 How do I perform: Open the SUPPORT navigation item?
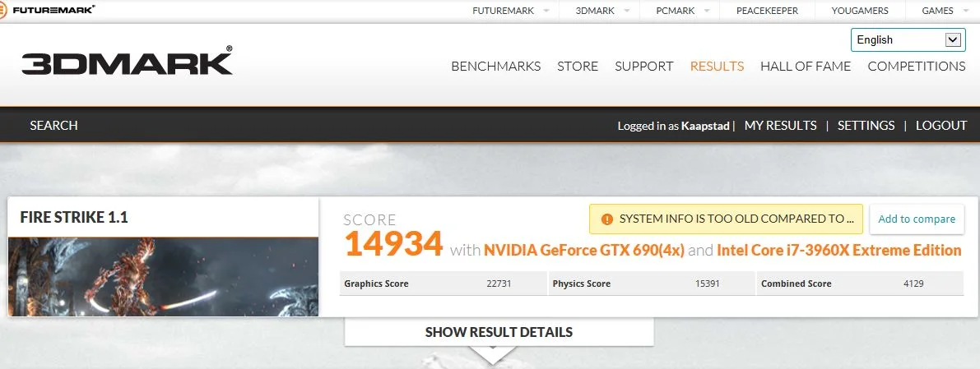tap(643, 67)
